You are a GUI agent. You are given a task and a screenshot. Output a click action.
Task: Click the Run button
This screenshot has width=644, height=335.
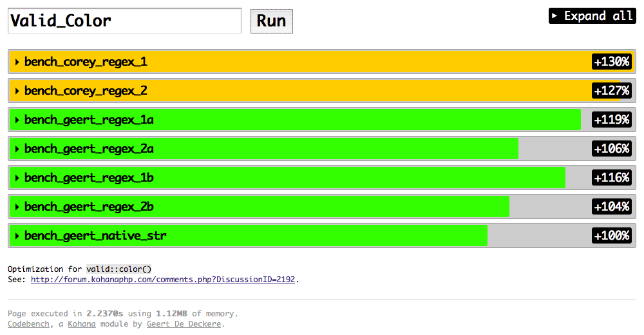[x=271, y=21]
